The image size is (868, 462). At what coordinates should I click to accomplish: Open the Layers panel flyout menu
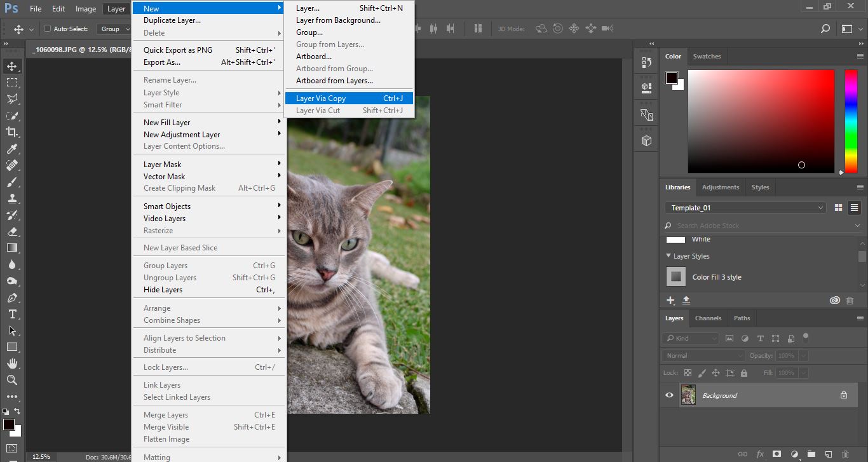point(859,318)
